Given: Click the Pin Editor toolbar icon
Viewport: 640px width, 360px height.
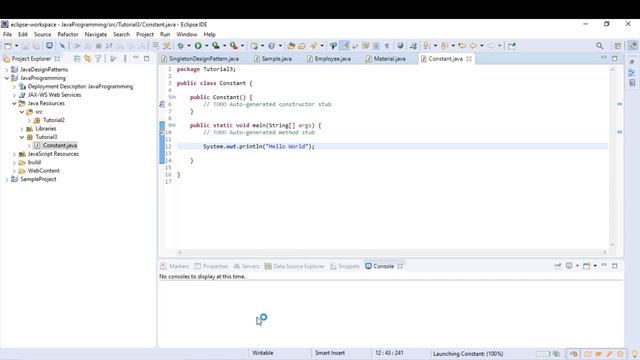Looking at the screenshot, I should click(x=512, y=46).
